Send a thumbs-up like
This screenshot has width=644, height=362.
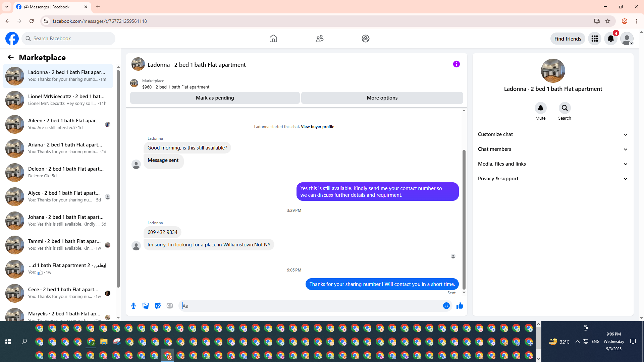pyautogui.click(x=460, y=306)
